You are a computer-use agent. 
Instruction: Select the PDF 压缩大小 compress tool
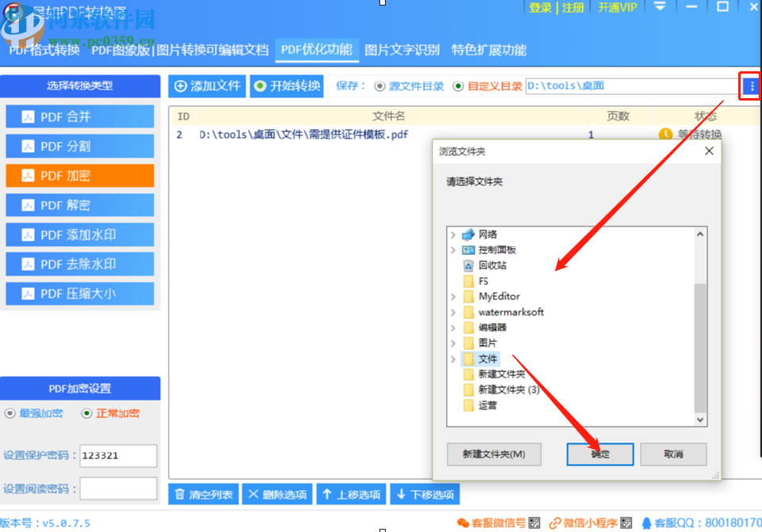point(79,294)
